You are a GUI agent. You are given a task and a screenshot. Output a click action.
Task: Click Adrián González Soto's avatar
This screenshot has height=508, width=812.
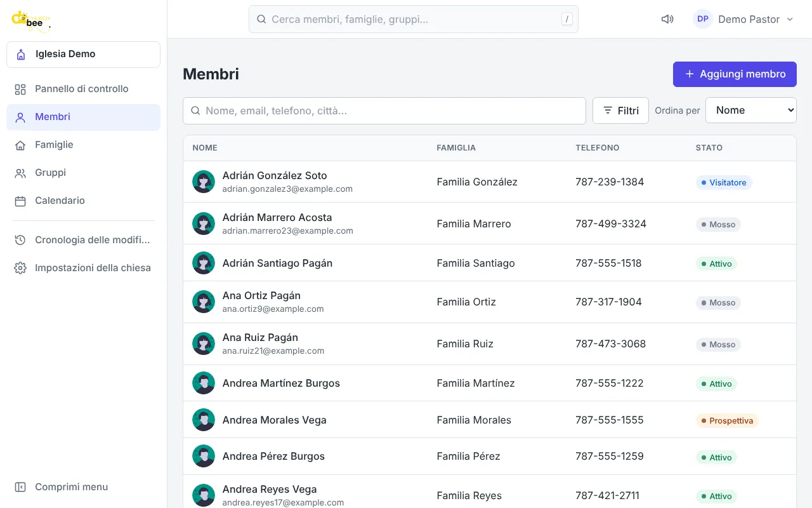[x=204, y=182]
